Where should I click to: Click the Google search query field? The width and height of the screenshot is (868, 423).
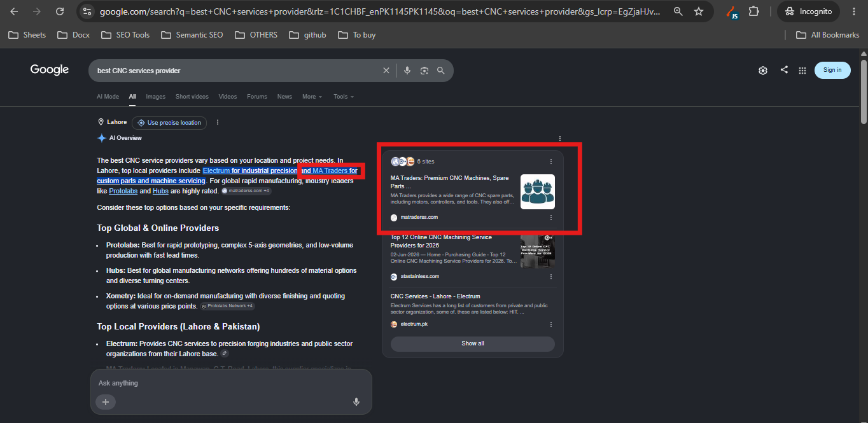coord(235,71)
